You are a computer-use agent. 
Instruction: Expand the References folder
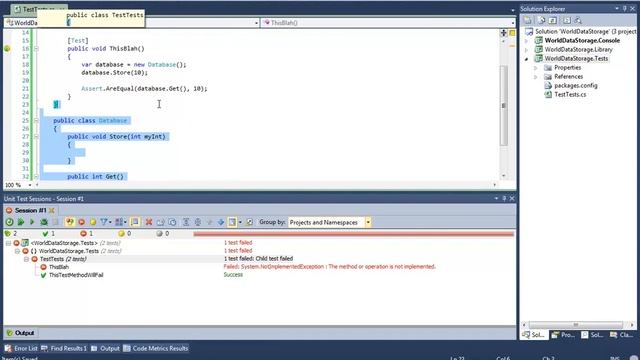tap(536, 77)
